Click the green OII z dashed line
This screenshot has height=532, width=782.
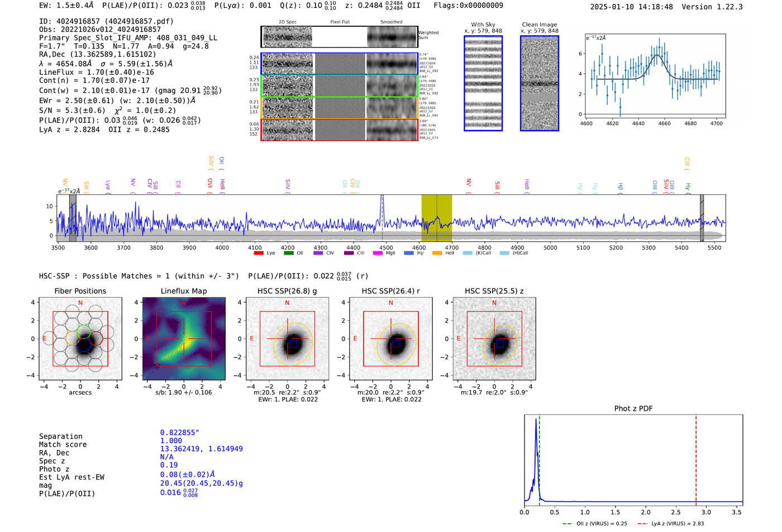540,458
